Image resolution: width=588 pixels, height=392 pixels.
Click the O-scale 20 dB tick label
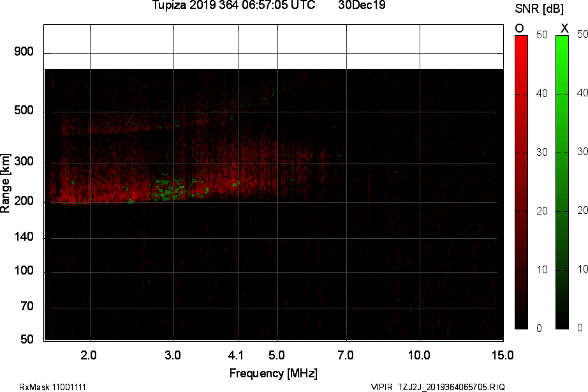tap(542, 211)
